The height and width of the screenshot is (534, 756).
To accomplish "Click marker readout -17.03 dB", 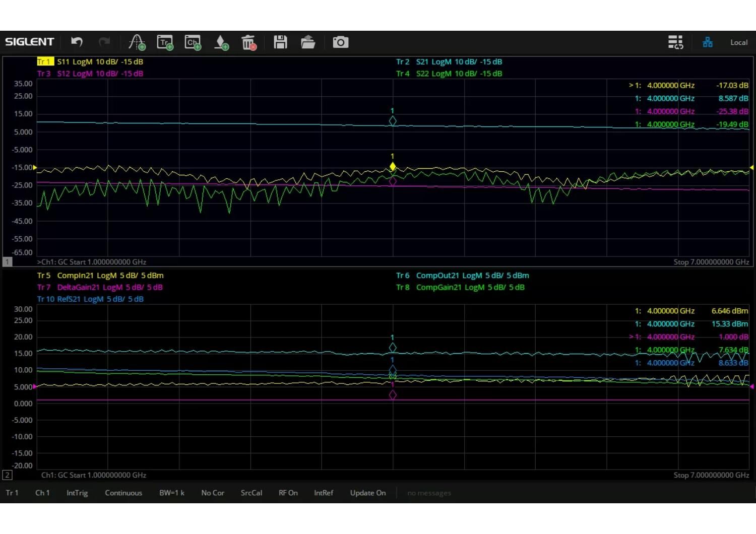I will (x=732, y=85).
